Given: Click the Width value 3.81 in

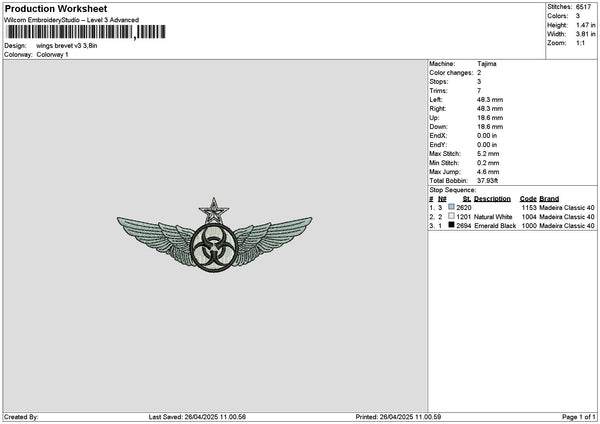Looking at the screenshot, I should [585, 34].
